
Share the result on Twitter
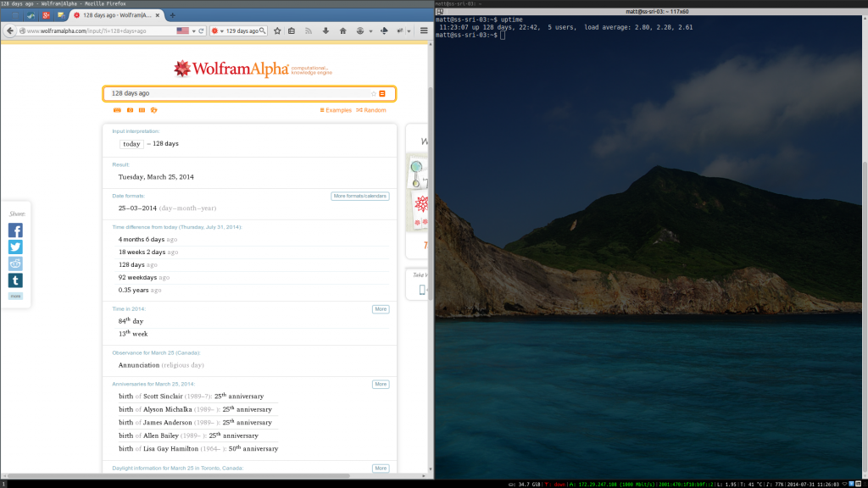coord(15,247)
